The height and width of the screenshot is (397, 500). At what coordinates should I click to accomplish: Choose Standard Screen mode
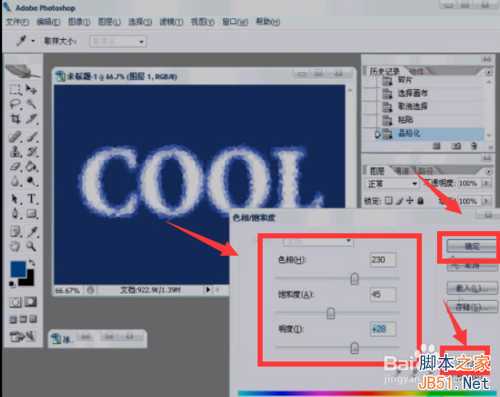click(13, 319)
